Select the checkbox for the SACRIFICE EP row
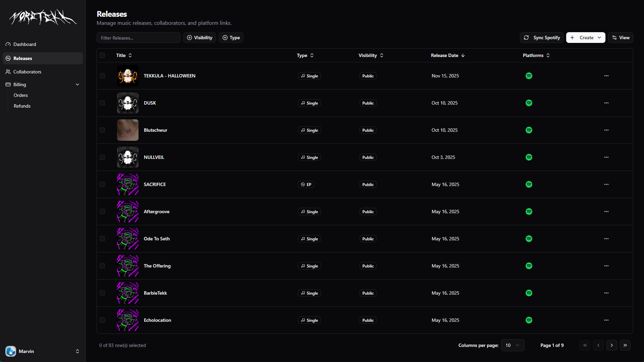 pos(102,184)
